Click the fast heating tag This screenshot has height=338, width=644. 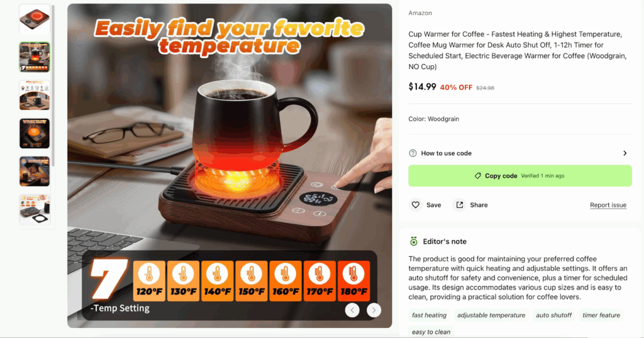coord(429,315)
